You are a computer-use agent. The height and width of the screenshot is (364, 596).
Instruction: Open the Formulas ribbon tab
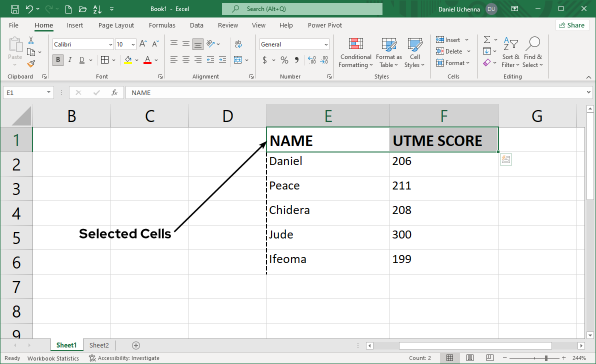[162, 25]
